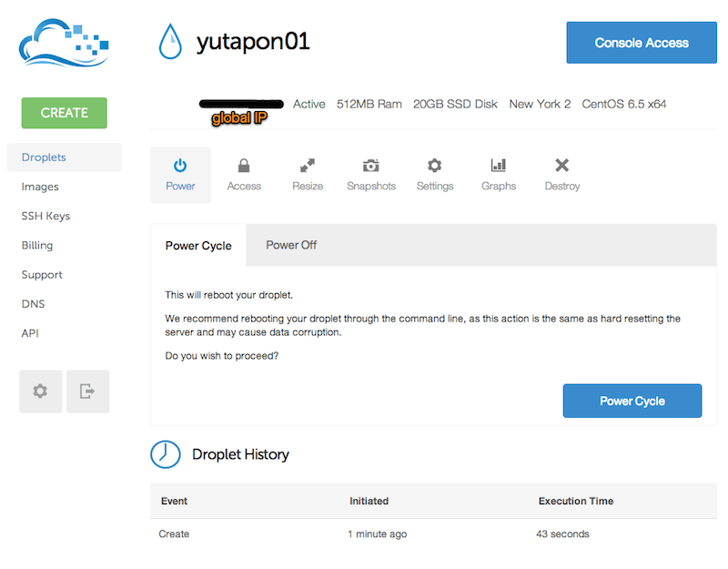
Task: Click the 512MB Ram label
Action: pyautogui.click(x=369, y=104)
